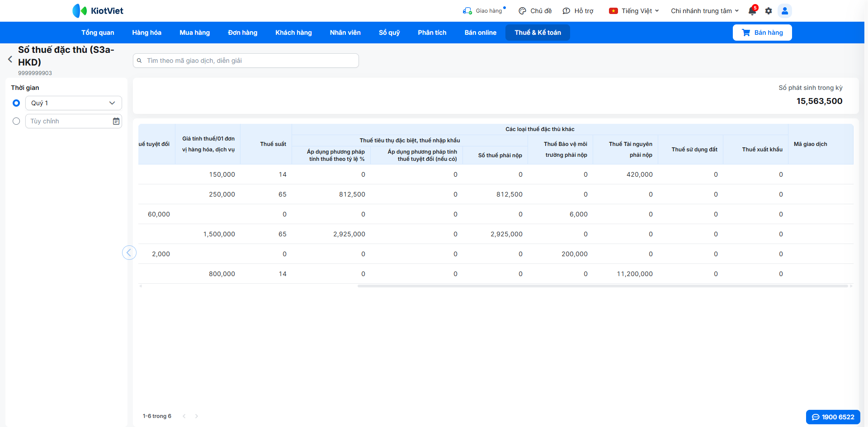Open Tiếng Việt language dropdown

(x=634, y=11)
